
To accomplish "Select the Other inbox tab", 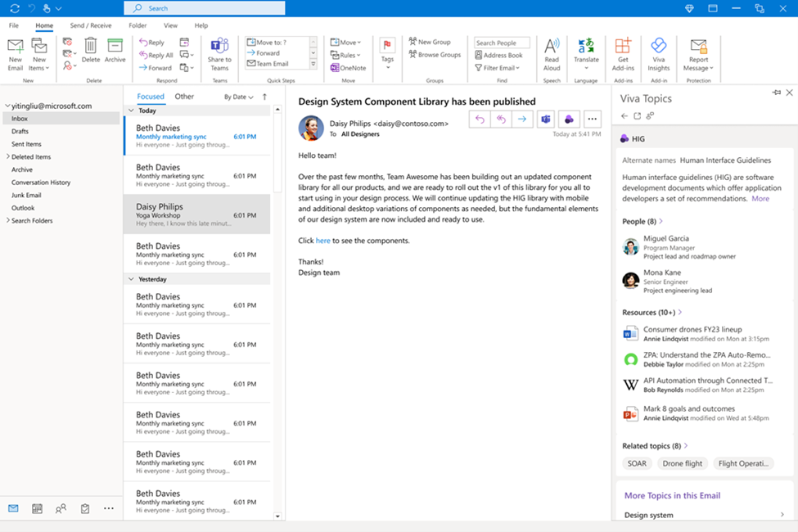I will pyautogui.click(x=184, y=97).
